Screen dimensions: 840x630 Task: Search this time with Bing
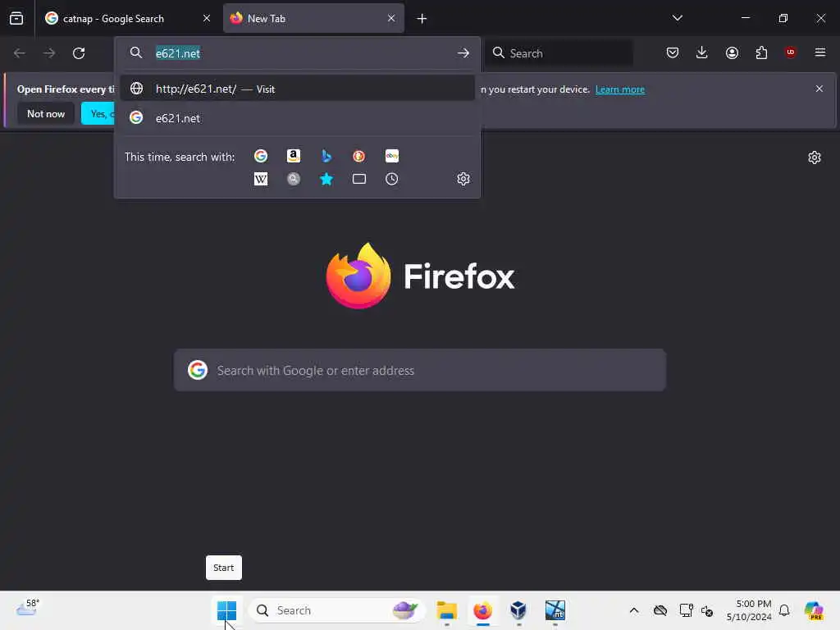[326, 156]
